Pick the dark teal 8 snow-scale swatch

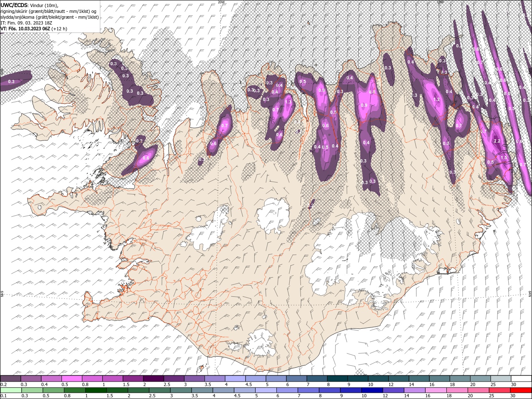point(337,379)
